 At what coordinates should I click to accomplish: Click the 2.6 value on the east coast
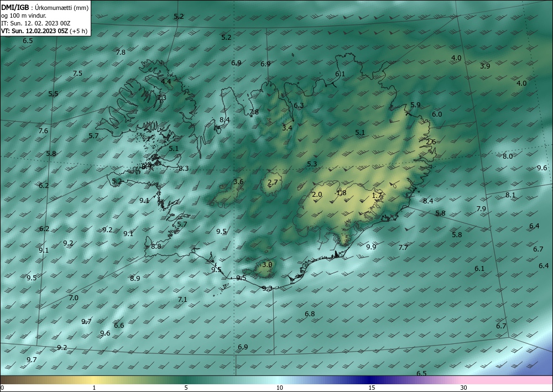(x=431, y=142)
